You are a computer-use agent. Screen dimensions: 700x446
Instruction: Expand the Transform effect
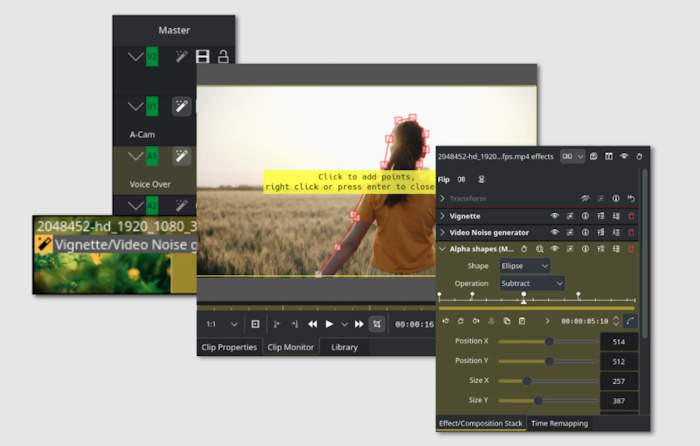(443, 198)
